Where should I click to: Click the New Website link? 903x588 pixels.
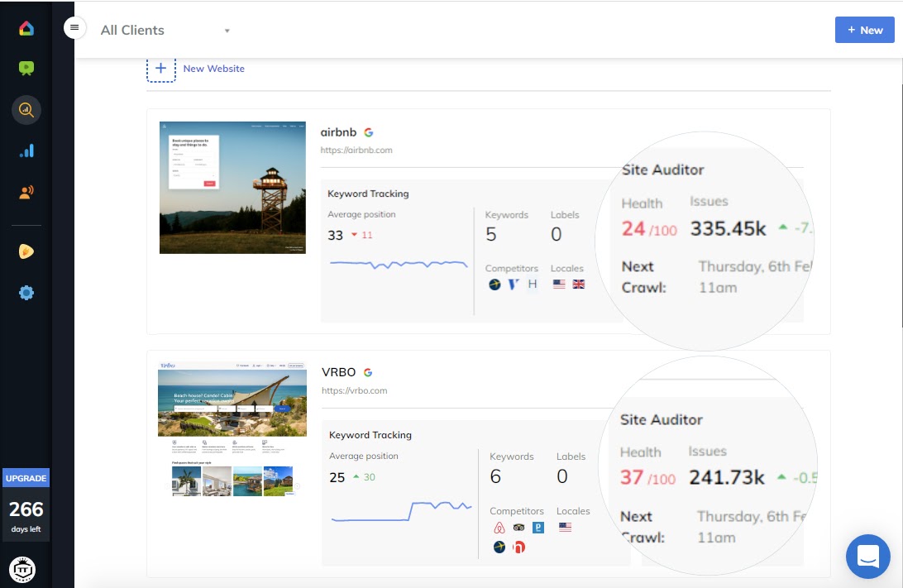213,69
